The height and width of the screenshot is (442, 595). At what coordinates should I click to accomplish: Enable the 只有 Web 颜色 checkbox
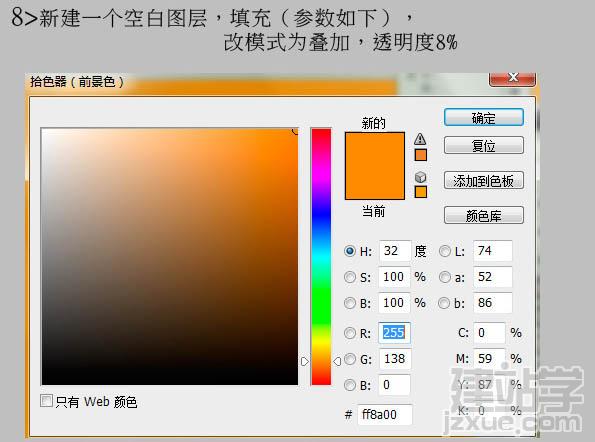[46, 401]
